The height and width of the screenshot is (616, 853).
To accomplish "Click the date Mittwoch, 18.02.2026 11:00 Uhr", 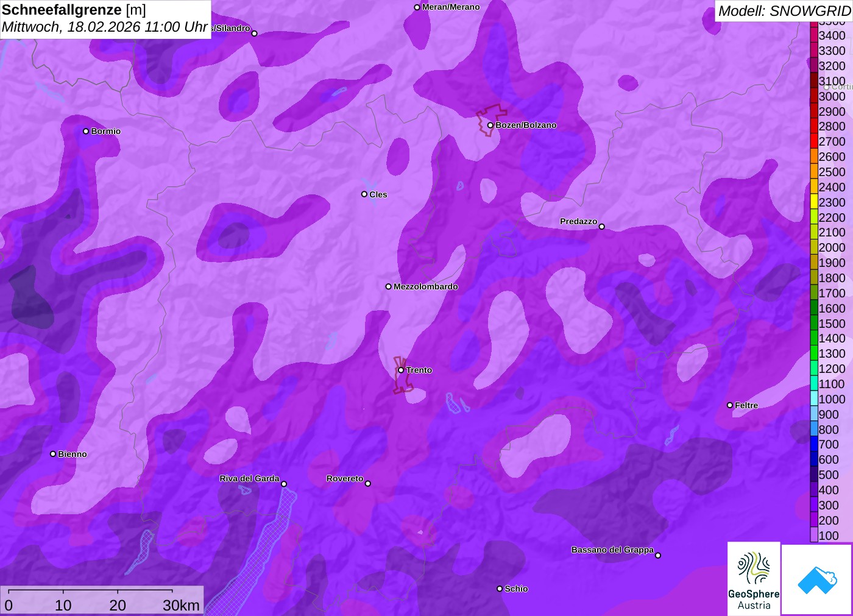I will 105,27.
